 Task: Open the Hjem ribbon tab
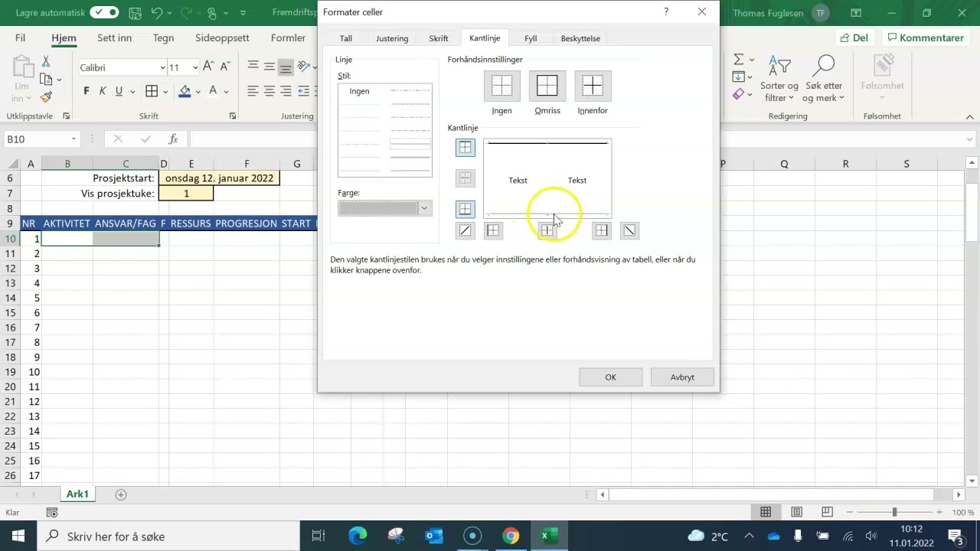pos(64,38)
